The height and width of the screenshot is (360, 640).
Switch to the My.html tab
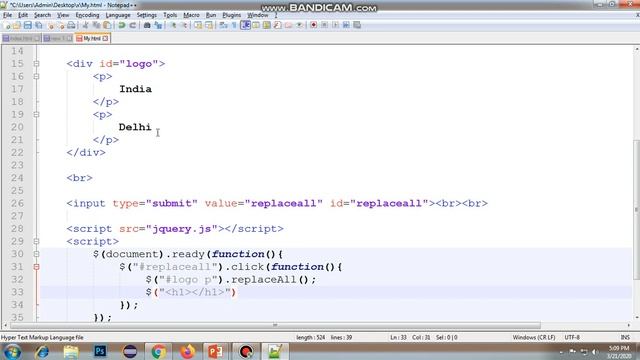coord(92,38)
